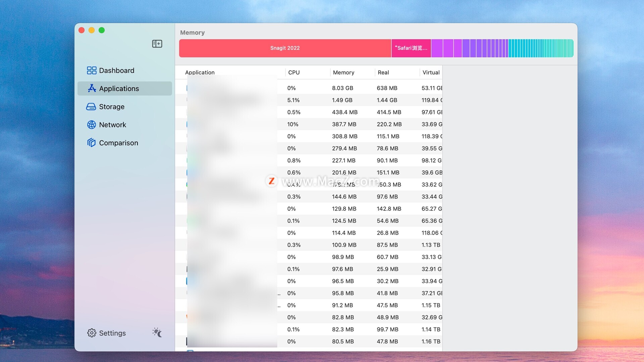Sort by the Real column header
644x362 pixels.
tap(383, 72)
